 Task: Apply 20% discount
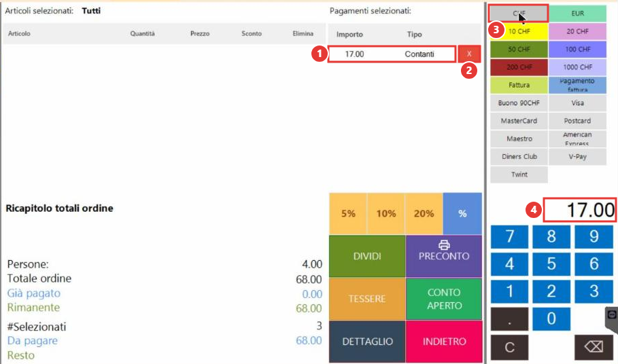click(x=424, y=214)
